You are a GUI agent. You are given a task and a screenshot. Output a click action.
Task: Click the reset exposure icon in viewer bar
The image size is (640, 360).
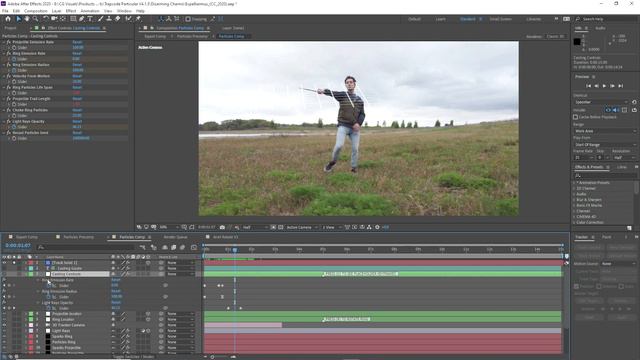(377, 227)
